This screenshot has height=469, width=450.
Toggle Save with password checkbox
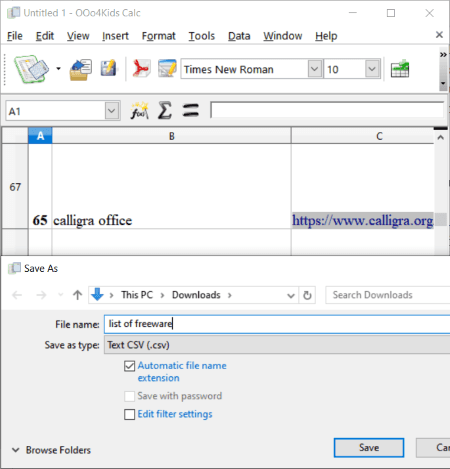point(129,396)
